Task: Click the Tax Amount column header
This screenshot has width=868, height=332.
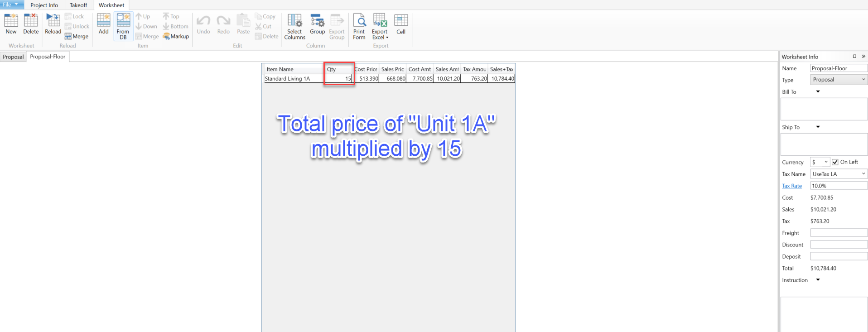Action: (x=474, y=69)
